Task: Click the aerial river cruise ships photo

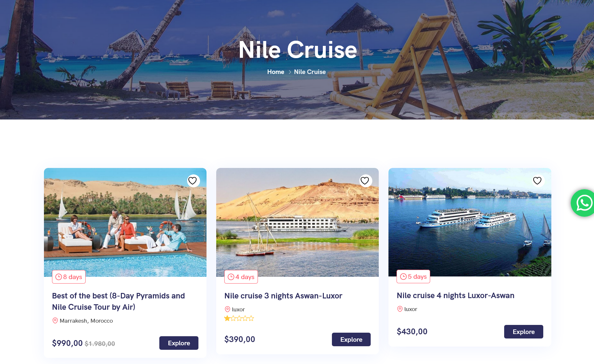Action: pyautogui.click(x=470, y=223)
